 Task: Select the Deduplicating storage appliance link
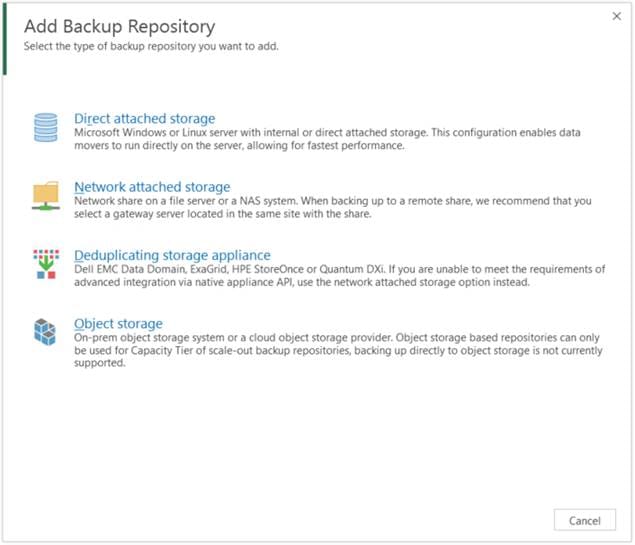coord(172,255)
